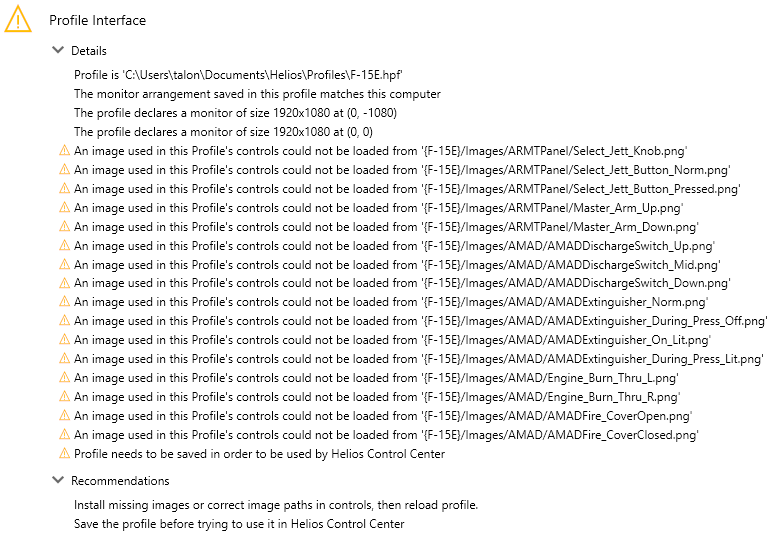Click the Master_Arm_Down.png error message
This screenshot has width=773, height=535.
coord(386,227)
